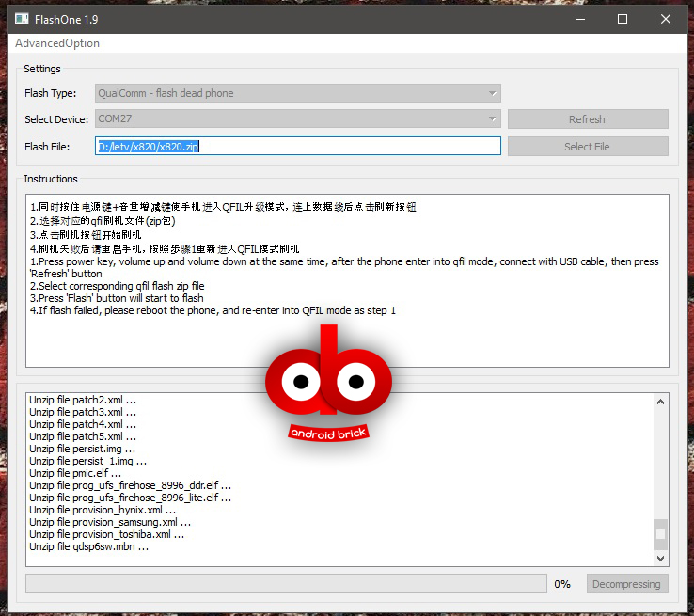This screenshot has width=694, height=616.
Task: Focus the Flash File path field
Action: click(298, 146)
